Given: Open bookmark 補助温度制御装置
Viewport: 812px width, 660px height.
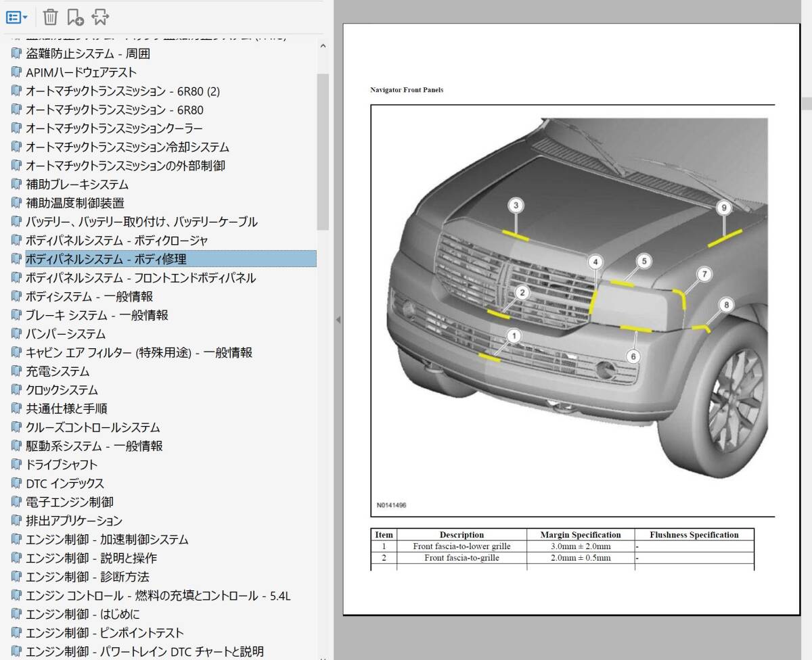Looking at the screenshot, I should pyautogui.click(x=75, y=203).
